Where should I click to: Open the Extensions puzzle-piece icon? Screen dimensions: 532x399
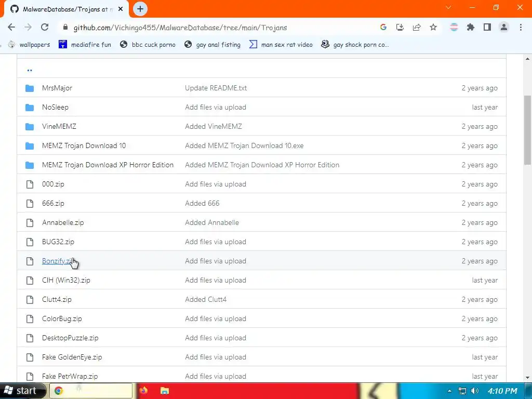pyautogui.click(x=471, y=27)
